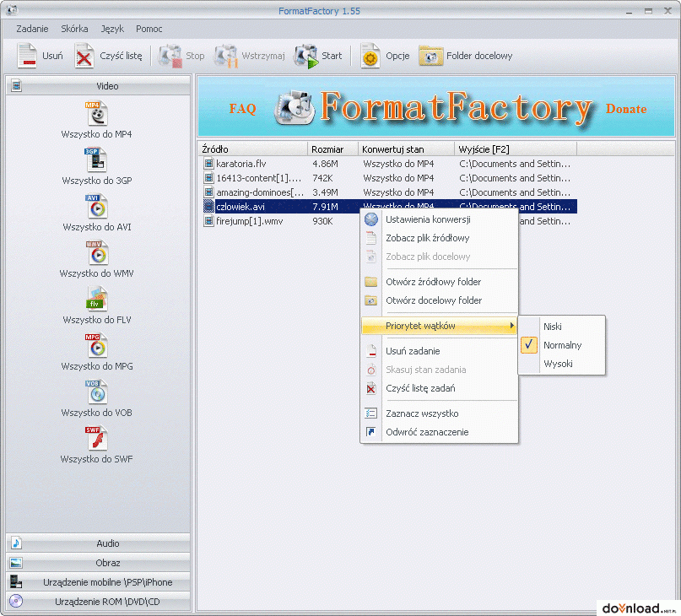
Task: Start conversion with the Start icon
Action: [x=305, y=56]
